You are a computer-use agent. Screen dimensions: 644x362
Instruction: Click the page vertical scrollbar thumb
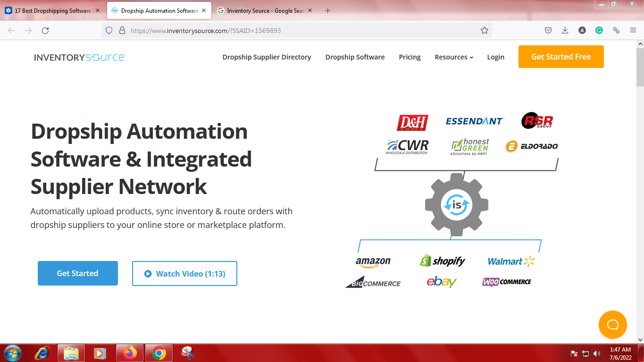coord(640,67)
